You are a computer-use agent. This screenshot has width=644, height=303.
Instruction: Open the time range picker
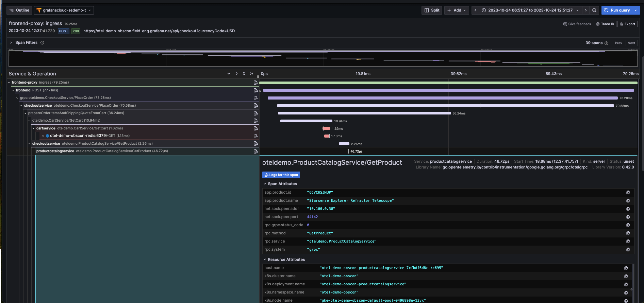pyautogui.click(x=530, y=10)
